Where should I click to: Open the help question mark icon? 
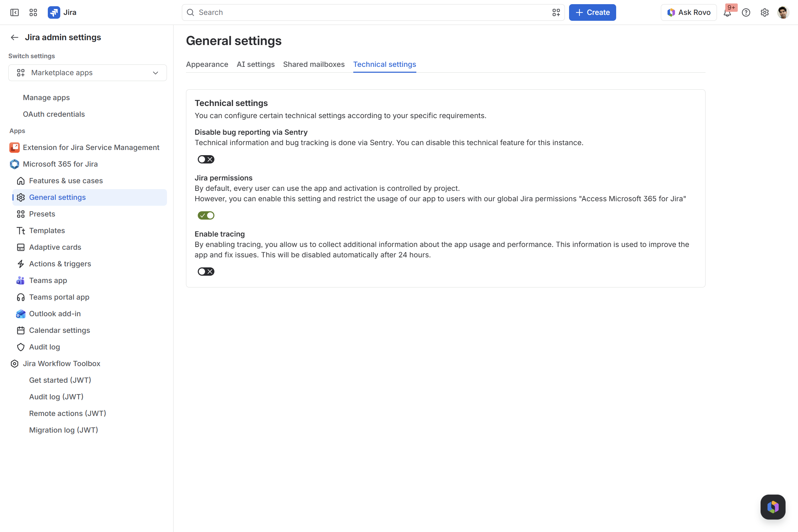746,12
